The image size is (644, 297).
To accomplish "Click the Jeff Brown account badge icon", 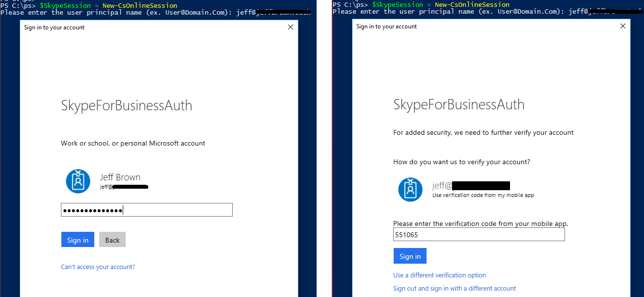I will [78, 181].
